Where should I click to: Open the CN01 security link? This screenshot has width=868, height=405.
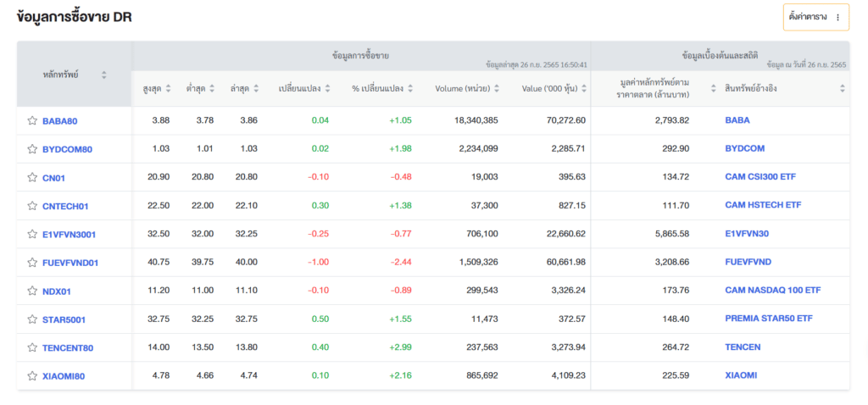click(54, 178)
